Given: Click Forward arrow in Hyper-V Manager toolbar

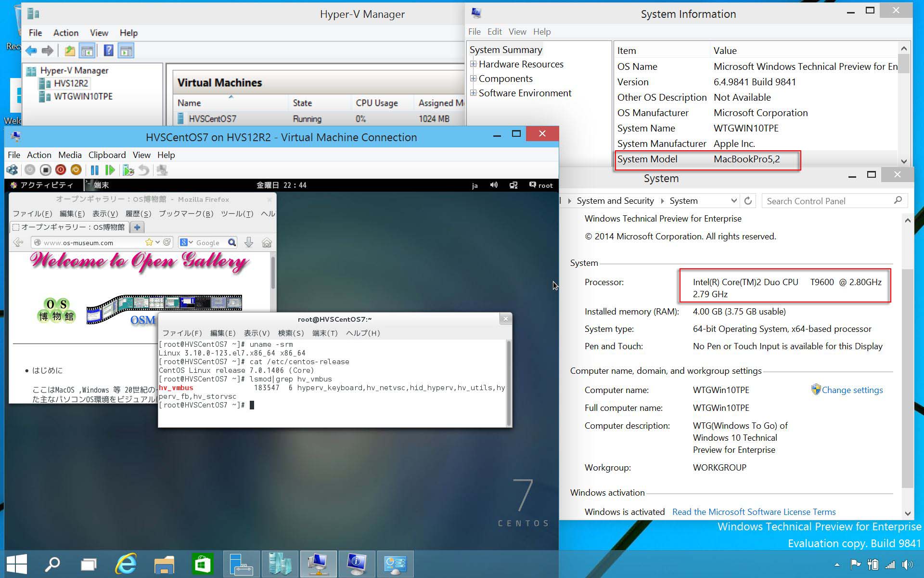Looking at the screenshot, I should tap(47, 51).
